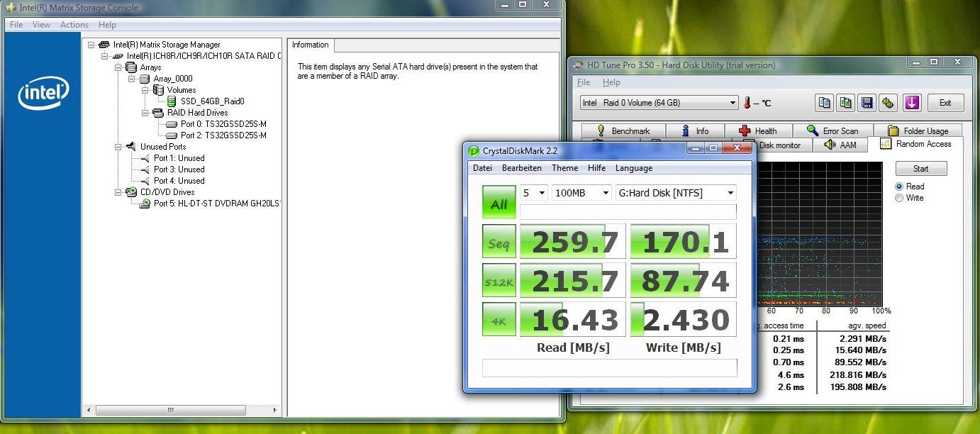Viewport: 980px width, 434px height.
Task: Open test size dropdown showing 100MB
Action: 581,192
